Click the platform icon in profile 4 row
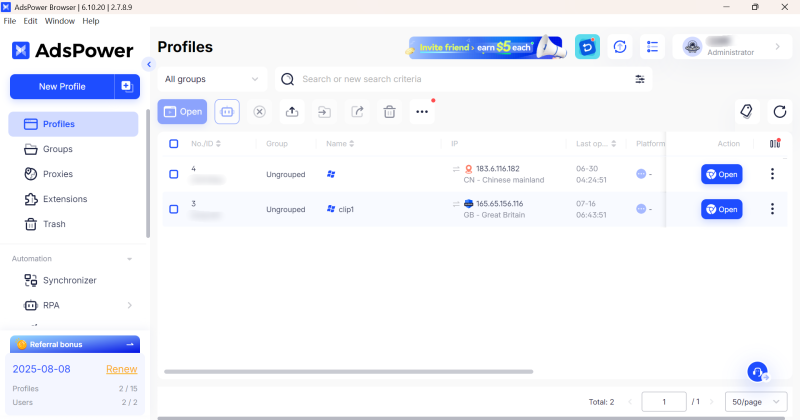800x420 pixels. pyautogui.click(x=641, y=174)
